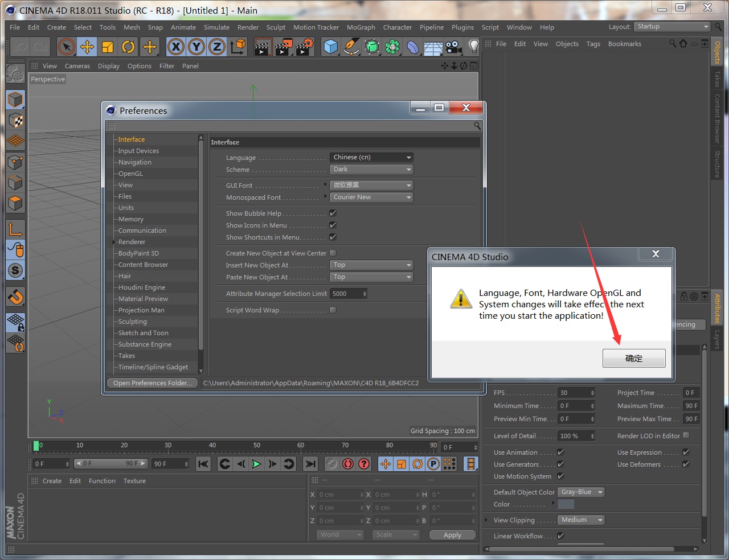
Task: Open the spline Pen tool
Action: (351, 47)
